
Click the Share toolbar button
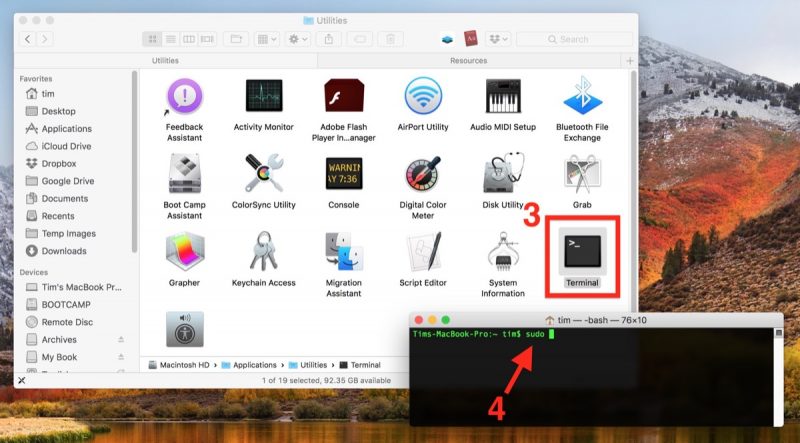(330, 39)
